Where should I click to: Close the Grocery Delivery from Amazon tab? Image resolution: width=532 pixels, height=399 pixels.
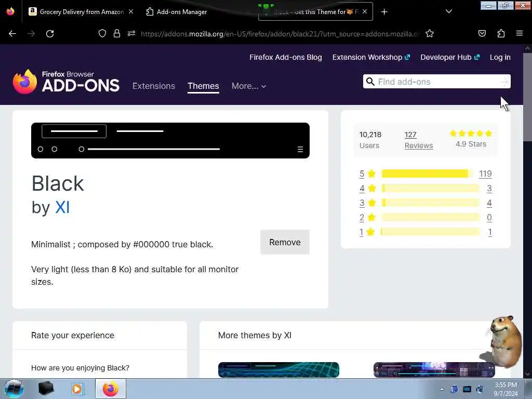pos(131,11)
